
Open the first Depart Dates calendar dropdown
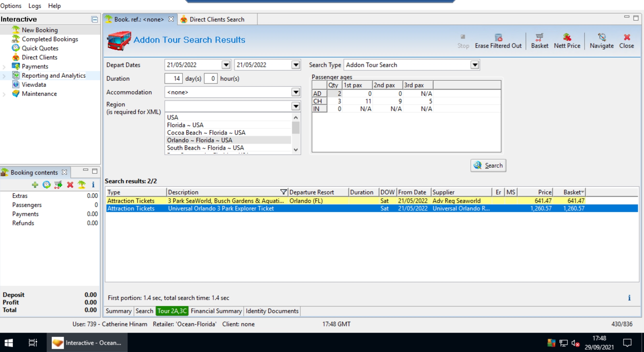pyautogui.click(x=226, y=65)
